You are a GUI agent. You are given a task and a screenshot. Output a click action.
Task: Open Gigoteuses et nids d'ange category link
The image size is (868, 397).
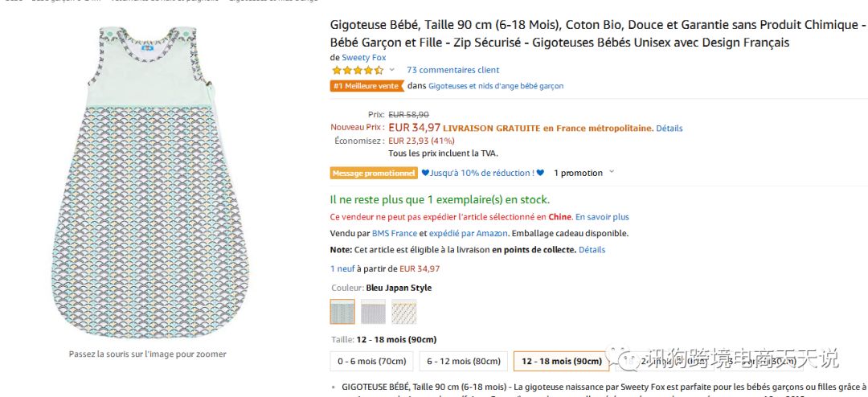point(496,86)
